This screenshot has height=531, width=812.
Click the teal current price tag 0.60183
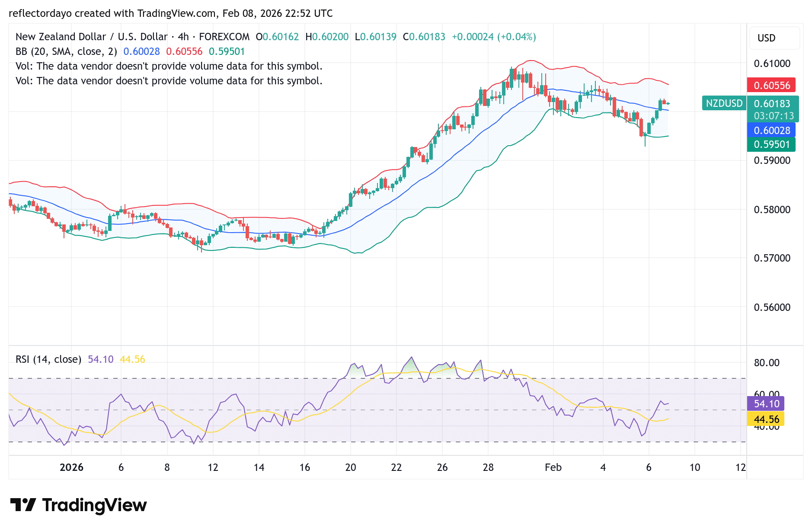click(771, 104)
